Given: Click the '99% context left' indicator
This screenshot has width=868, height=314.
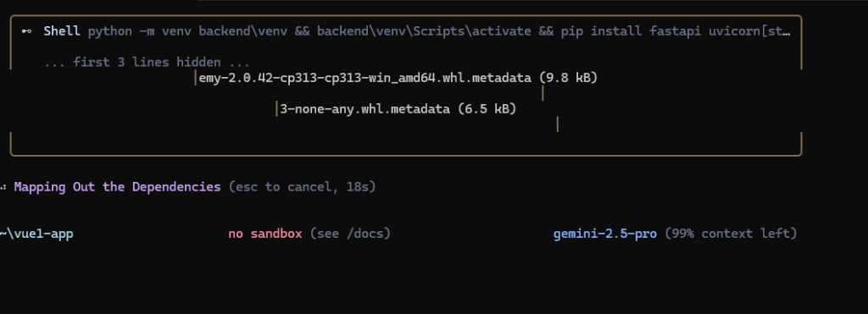Looking at the screenshot, I should coord(731,234).
